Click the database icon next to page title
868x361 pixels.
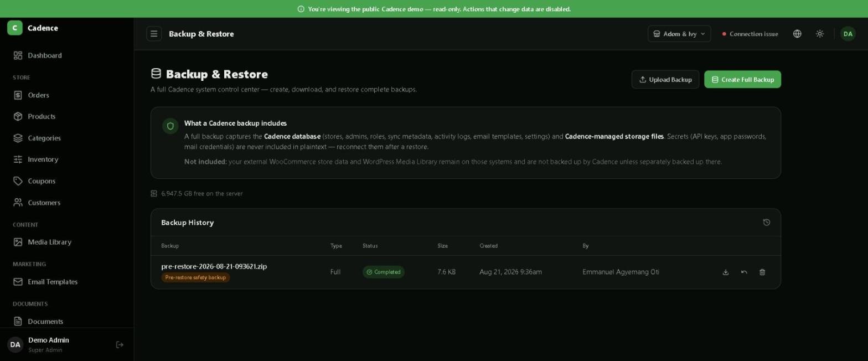156,74
